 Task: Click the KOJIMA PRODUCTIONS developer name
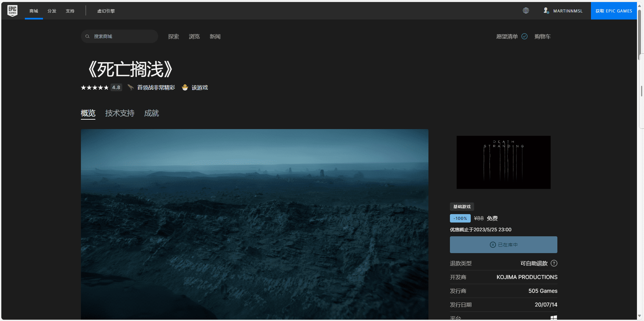pos(527,277)
